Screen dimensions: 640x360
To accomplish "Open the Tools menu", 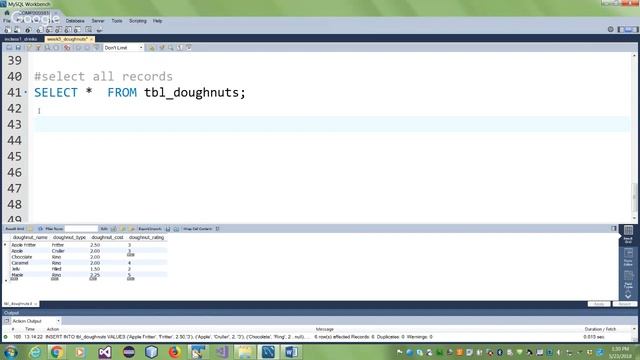I will [117, 21].
